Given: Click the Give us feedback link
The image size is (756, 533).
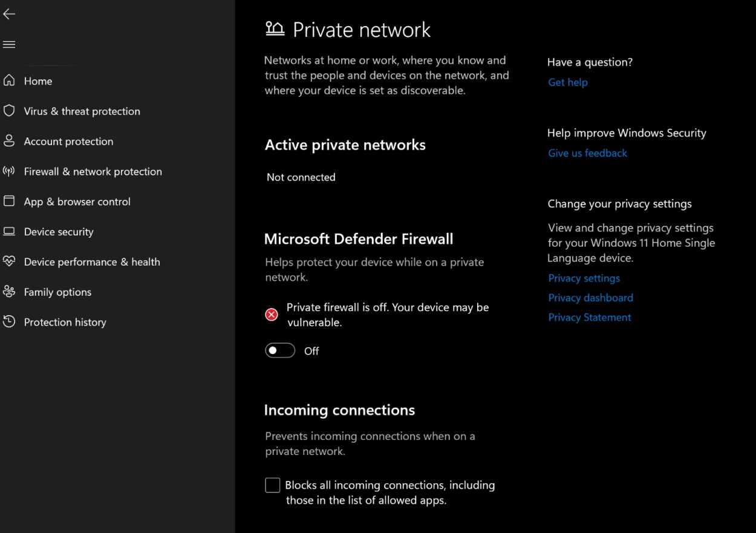Looking at the screenshot, I should coord(587,153).
